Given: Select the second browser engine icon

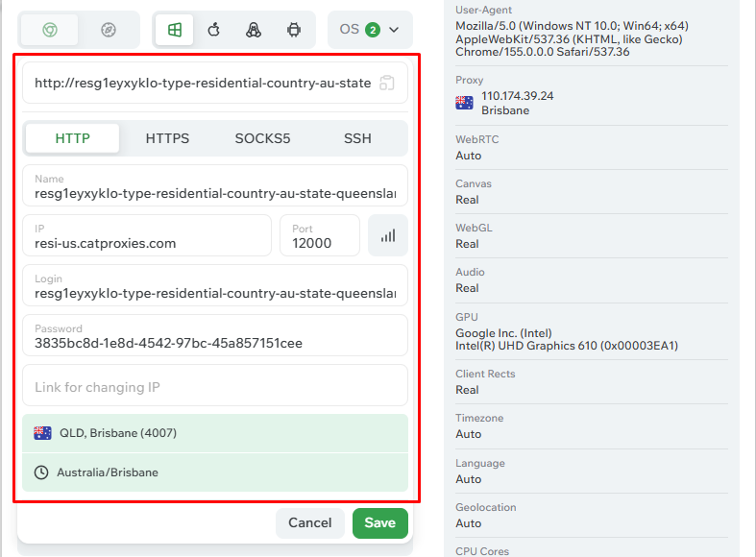Looking at the screenshot, I should (109, 30).
